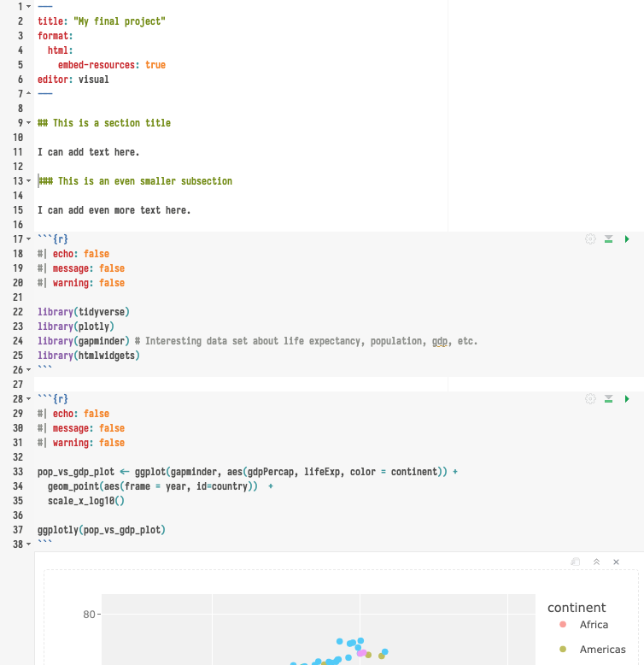The height and width of the screenshot is (665, 644).
Task: Click the ggplotly(pop_vs_gdp_plot) code line
Action: pos(101,530)
